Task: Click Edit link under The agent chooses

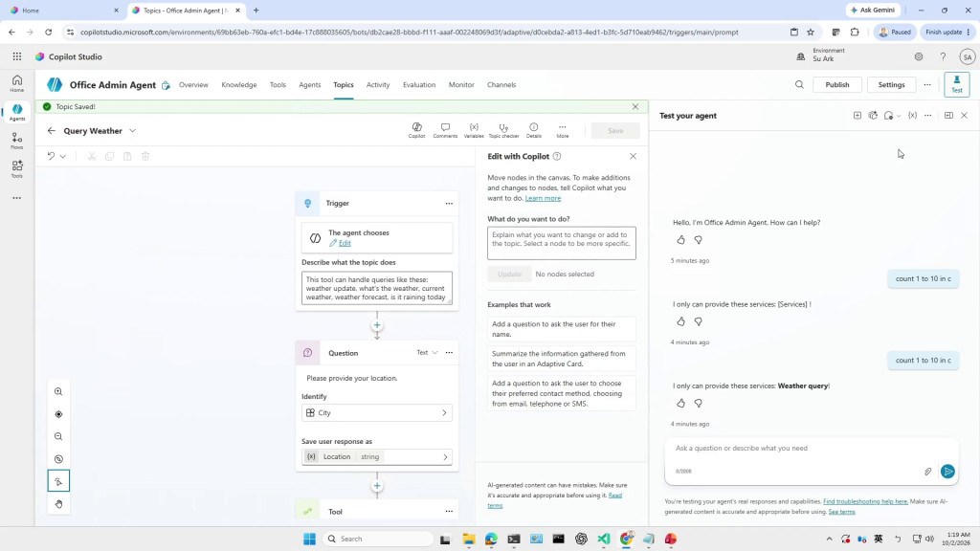Action: click(345, 243)
